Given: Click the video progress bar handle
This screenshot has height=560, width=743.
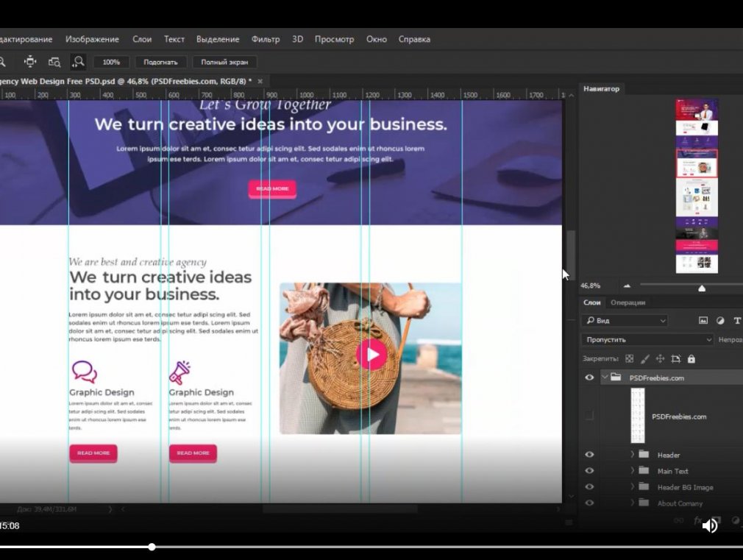Looking at the screenshot, I should click(152, 547).
